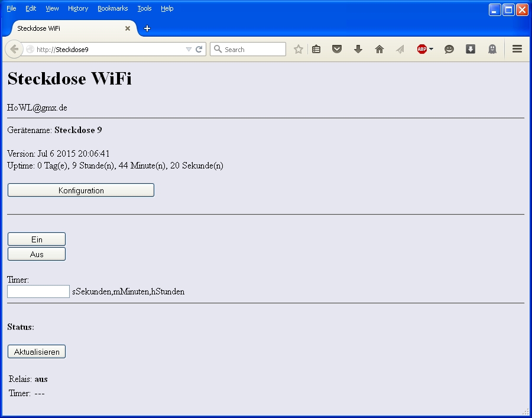Viewport: 532px width, 418px height.
Task: Open the Adblock Plus dropdown arrow
Action: [431, 50]
